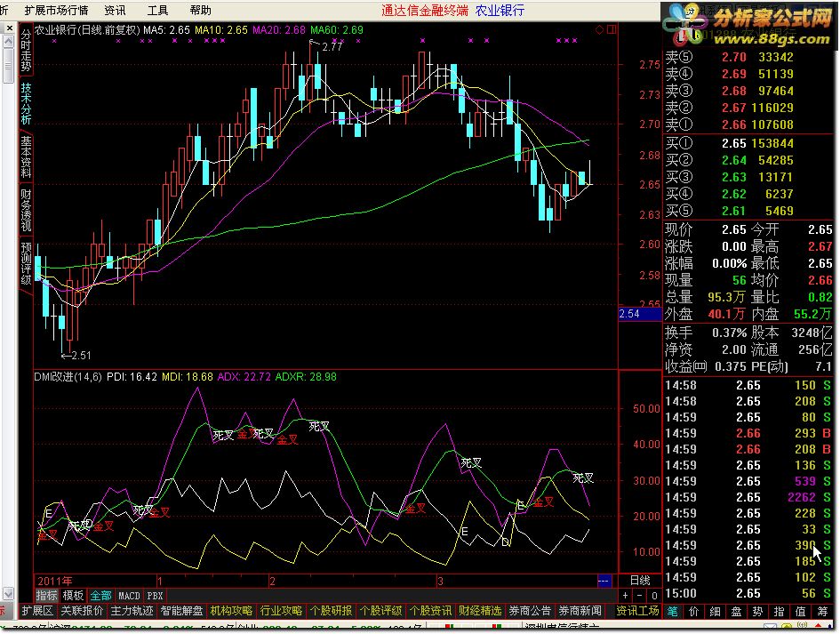Click the 0 reset button under 日线
The width and height of the screenshot is (840, 634).
pos(654,596)
